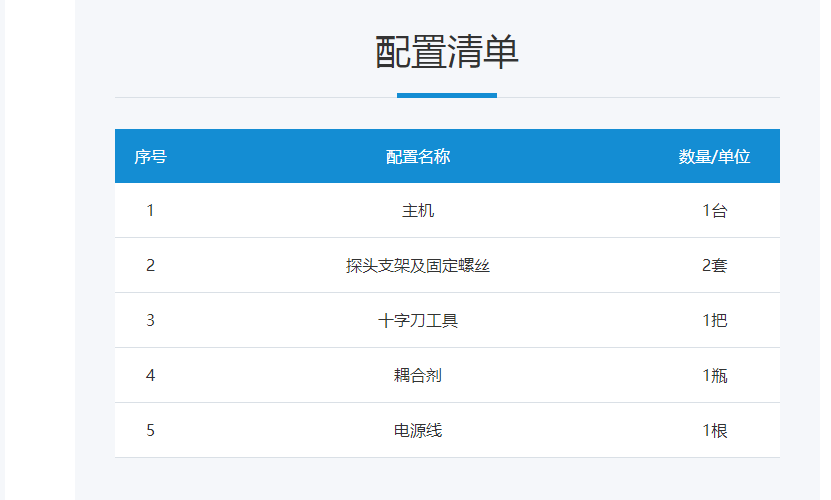Click the 1台 quantity cell

point(714,210)
